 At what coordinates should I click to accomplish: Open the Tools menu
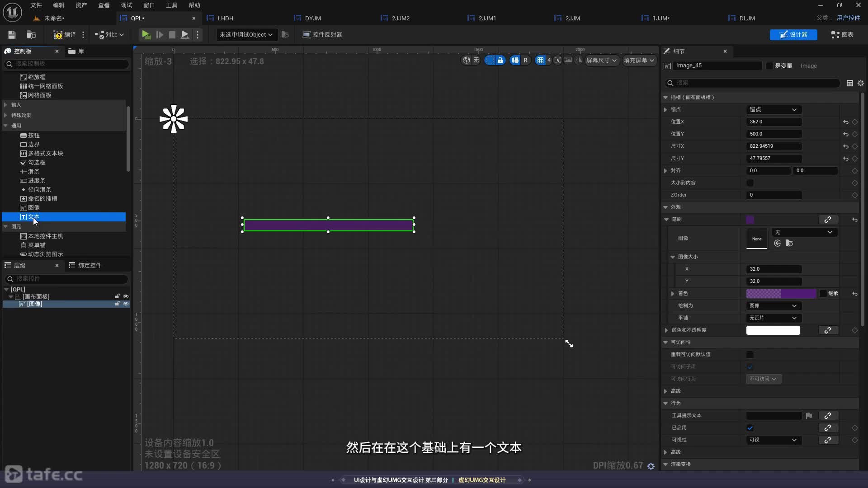click(172, 5)
